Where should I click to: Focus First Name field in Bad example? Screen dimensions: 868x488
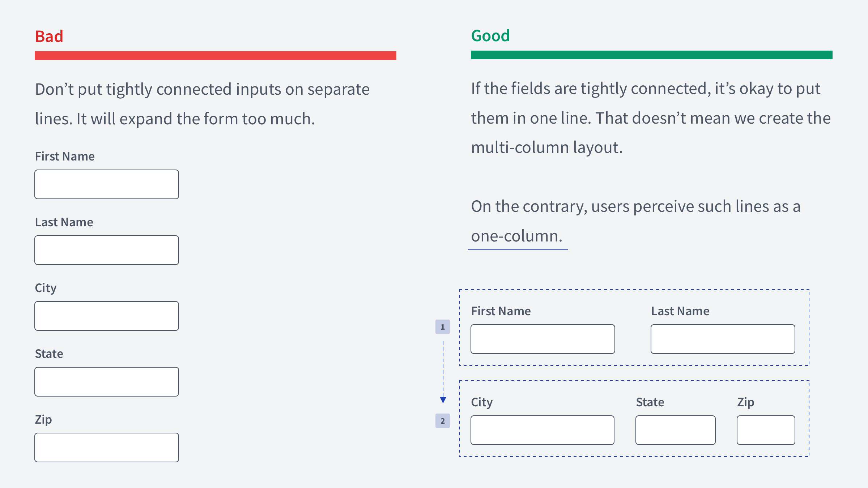107,184
